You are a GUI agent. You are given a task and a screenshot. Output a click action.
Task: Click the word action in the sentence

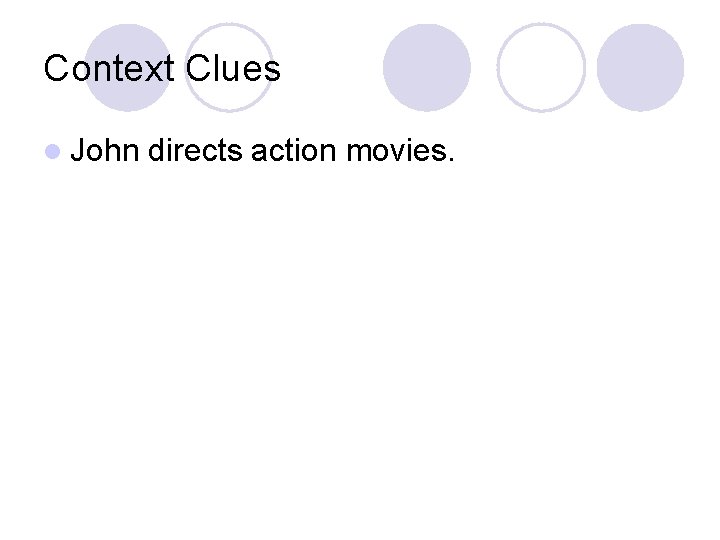[294, 150]
